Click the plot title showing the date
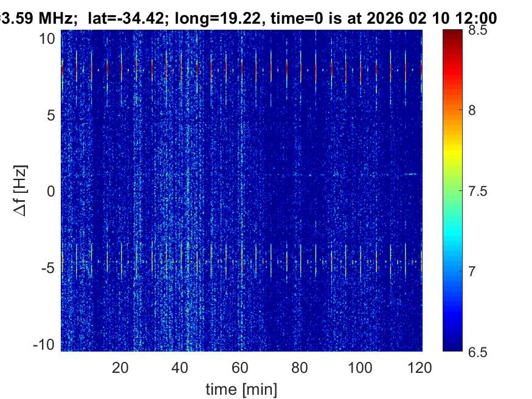Image resolution: width=532 pixels, height=399 pixels. [249, 18]
